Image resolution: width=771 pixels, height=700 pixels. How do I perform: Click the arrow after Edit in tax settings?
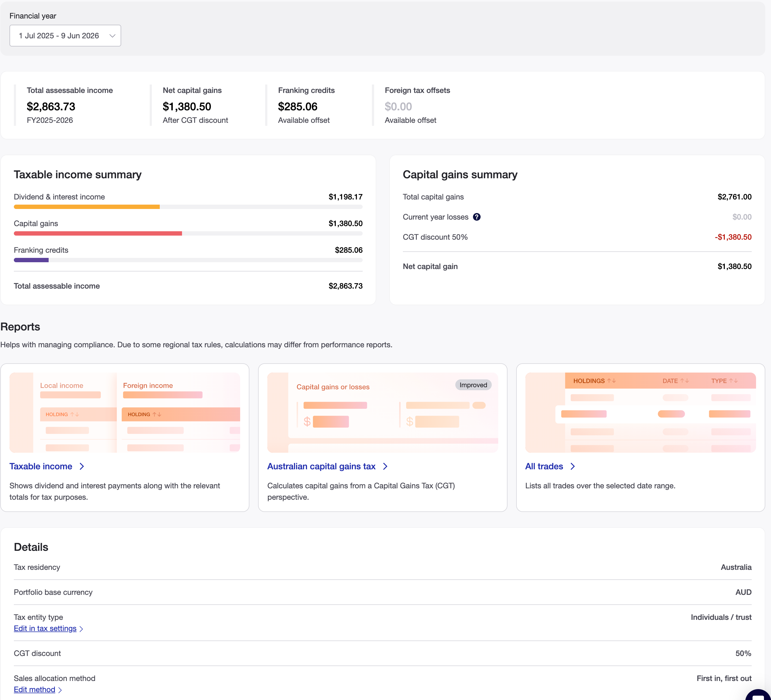pyautogui.click(x=81, y=629)
